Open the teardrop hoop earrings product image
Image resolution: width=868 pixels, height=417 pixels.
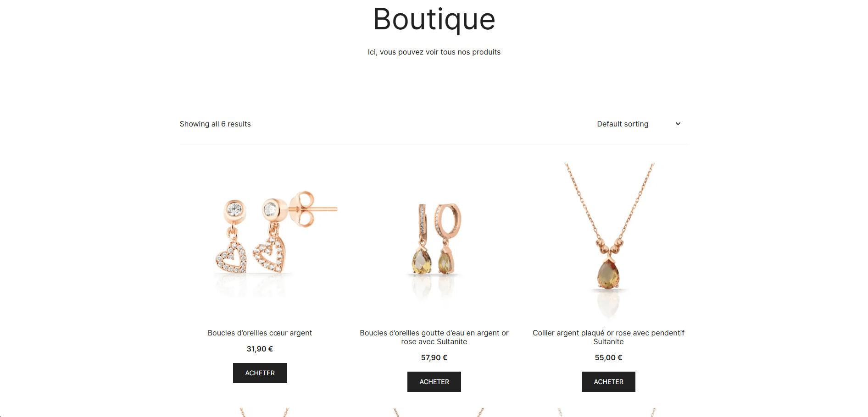coord(434,241)
